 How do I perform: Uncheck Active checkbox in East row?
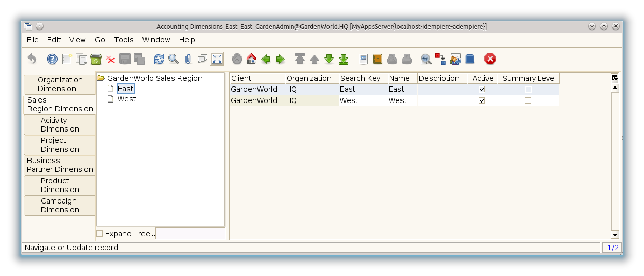point(482,89)
